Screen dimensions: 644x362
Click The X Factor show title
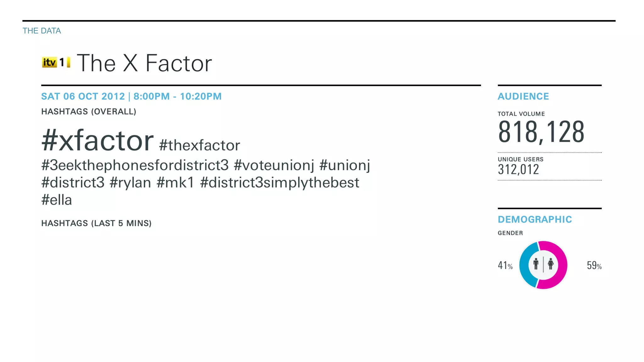[x=144, y=63]
